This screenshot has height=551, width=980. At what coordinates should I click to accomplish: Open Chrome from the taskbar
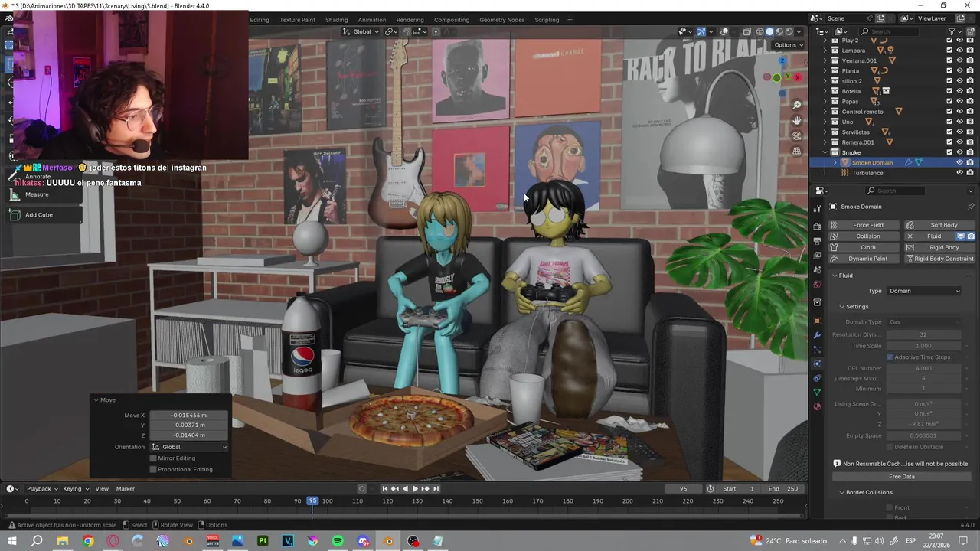click(88, 541)
